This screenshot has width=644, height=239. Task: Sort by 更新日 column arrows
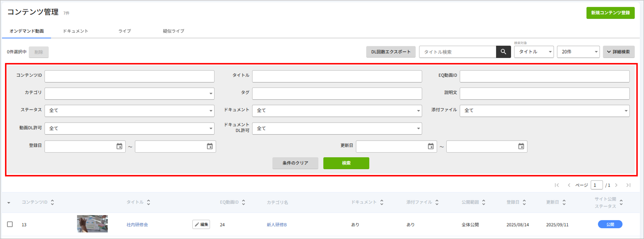coord(564,202)
